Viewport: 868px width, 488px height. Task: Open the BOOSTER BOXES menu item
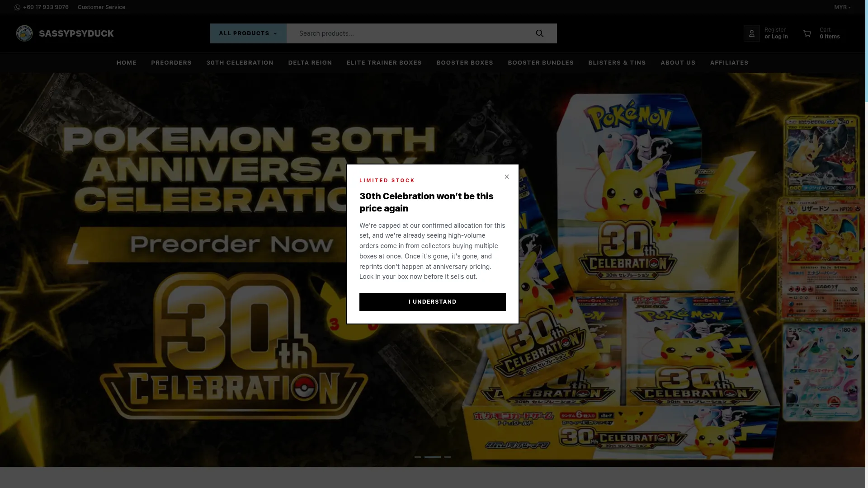[465, 63]
